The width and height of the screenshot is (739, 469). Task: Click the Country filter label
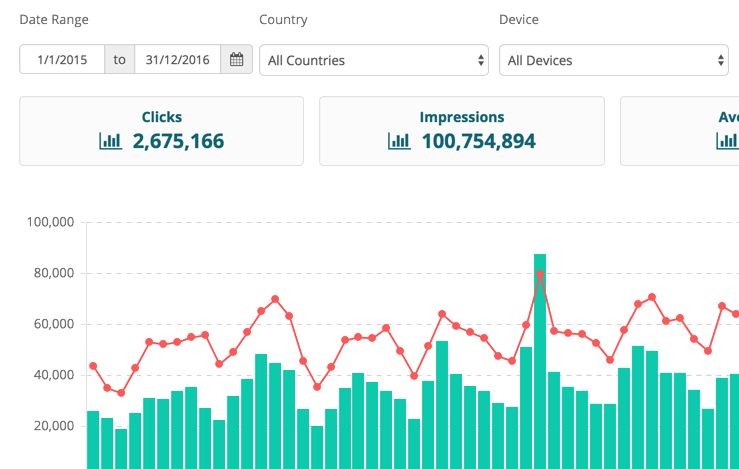point(283,20)
